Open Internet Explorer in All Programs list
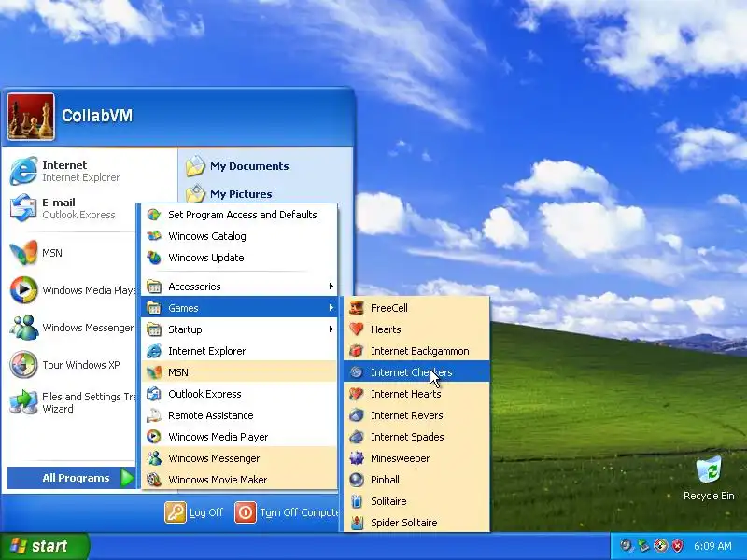Image resolution: width=747 pixels, height=560 pixels. 239,351
